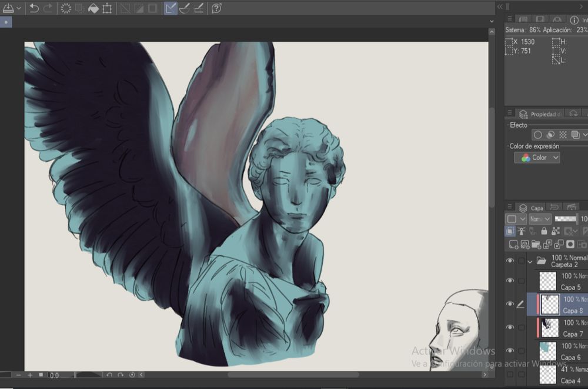Click Transfer to Lower Layer icon
This screenshot has height=389, width=588.
[x=547, y=245]
